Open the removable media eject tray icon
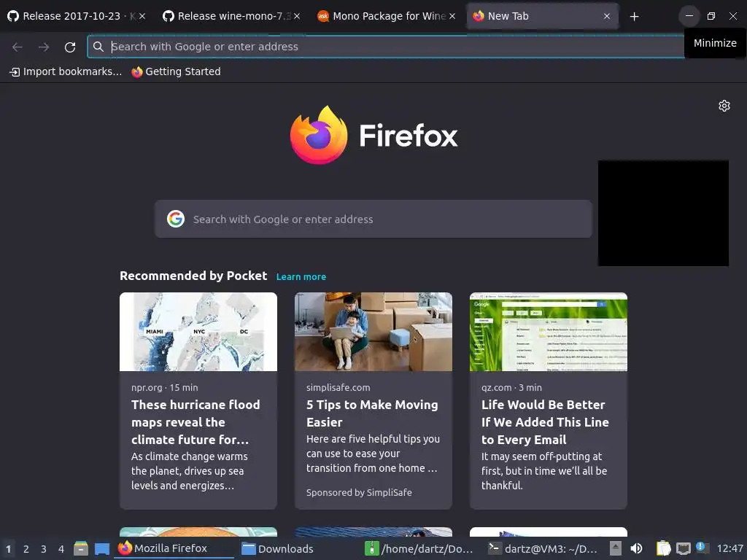Viewport: 747px width, 560px height. click(x=616, y=548)
